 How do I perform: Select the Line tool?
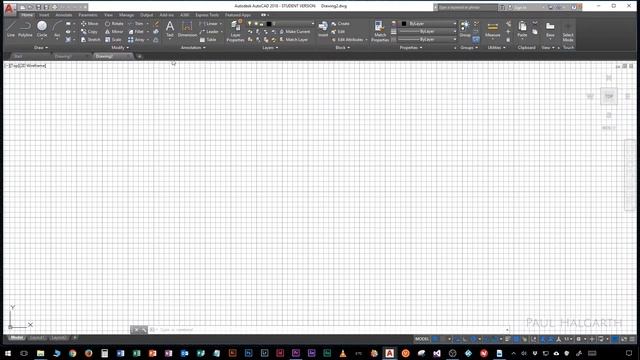[x=11, y=29]
